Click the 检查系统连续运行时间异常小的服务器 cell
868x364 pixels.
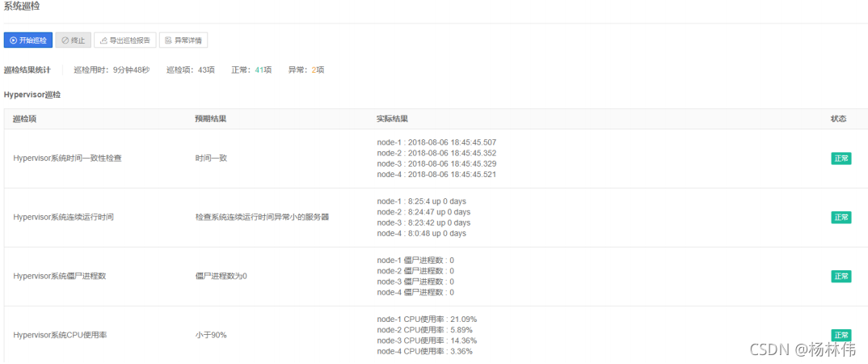pos(262,217)
